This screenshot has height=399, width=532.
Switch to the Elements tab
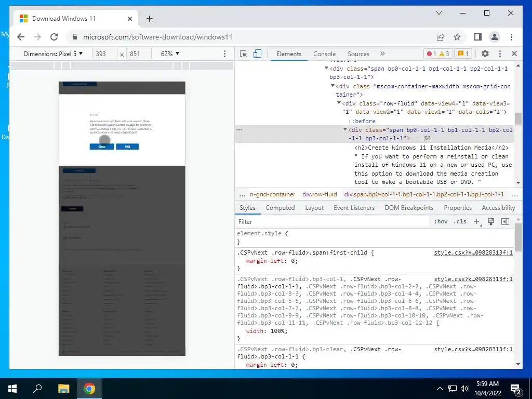289,54
